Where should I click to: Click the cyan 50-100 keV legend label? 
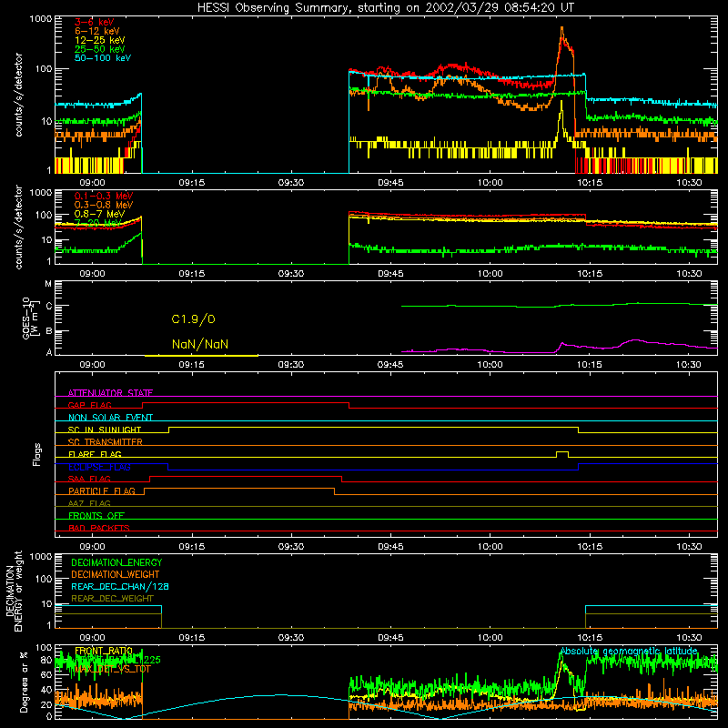(103, 58)
